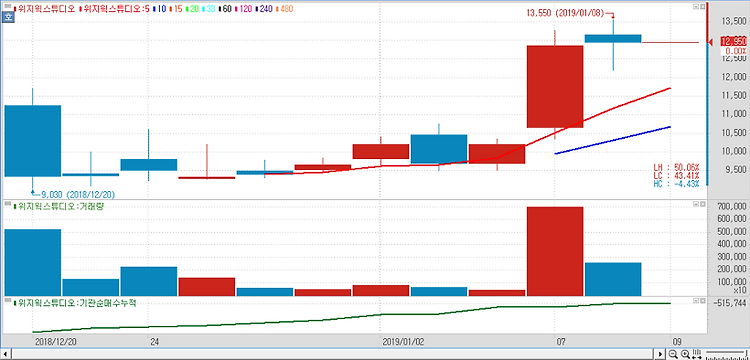Click the zoom in magnifier icon
The width and height of the screenshot is (750, 360).
click(x=685, y=354)
